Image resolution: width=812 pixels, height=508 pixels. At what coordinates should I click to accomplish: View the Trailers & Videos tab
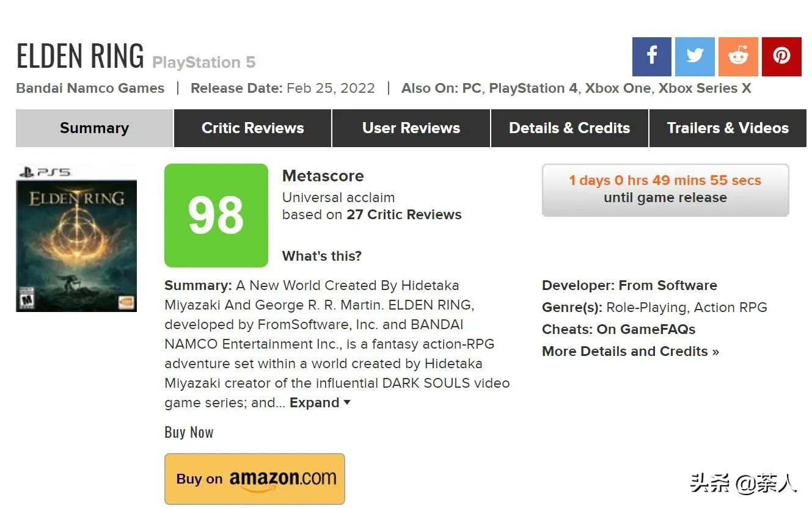(x=727, y=128)
